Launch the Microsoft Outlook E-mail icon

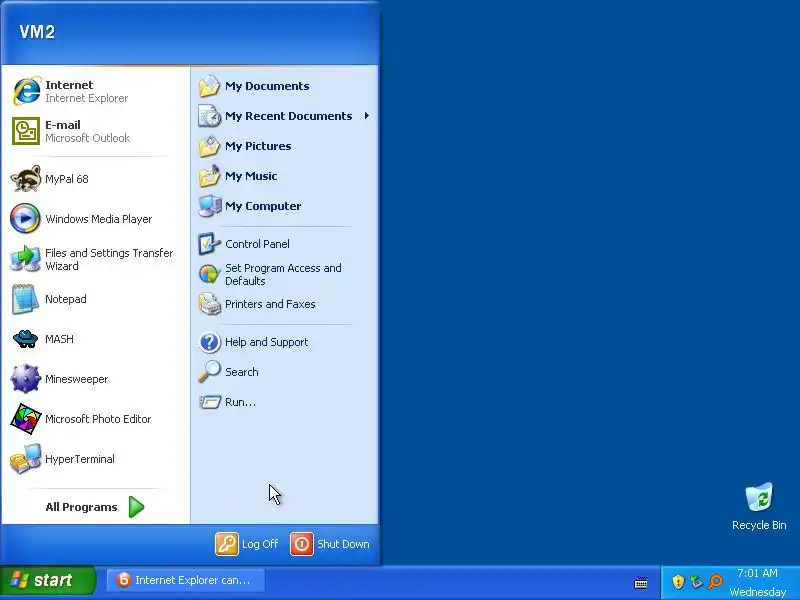pyautogui.click(x=26, y=131)
